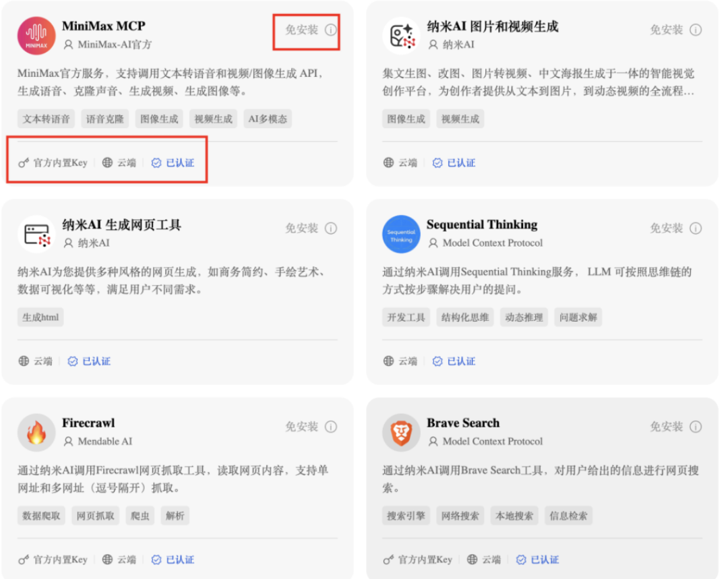
Task: Click the 纳米AI 生成网页工具 logo icon
Action: click(36, 234)
